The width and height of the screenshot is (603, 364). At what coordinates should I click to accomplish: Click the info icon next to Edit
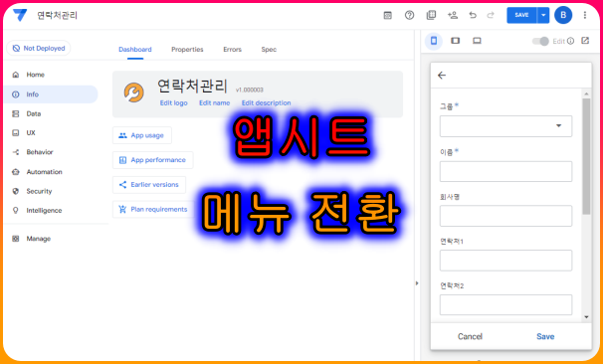pyautogui.click(x=571, y=41)
